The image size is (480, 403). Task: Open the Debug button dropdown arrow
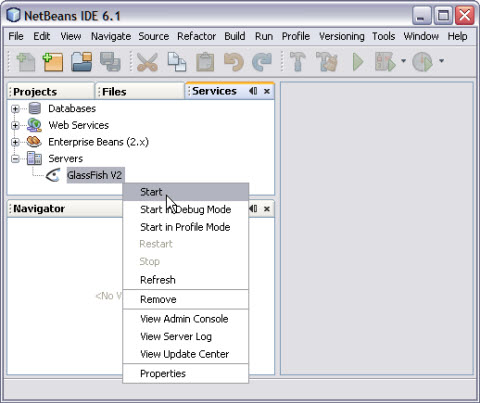coord(403,61)
